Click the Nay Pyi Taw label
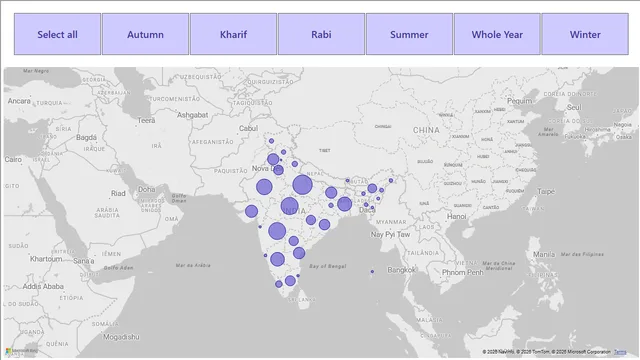The image size is (640, 360). (x=390, y=235)
